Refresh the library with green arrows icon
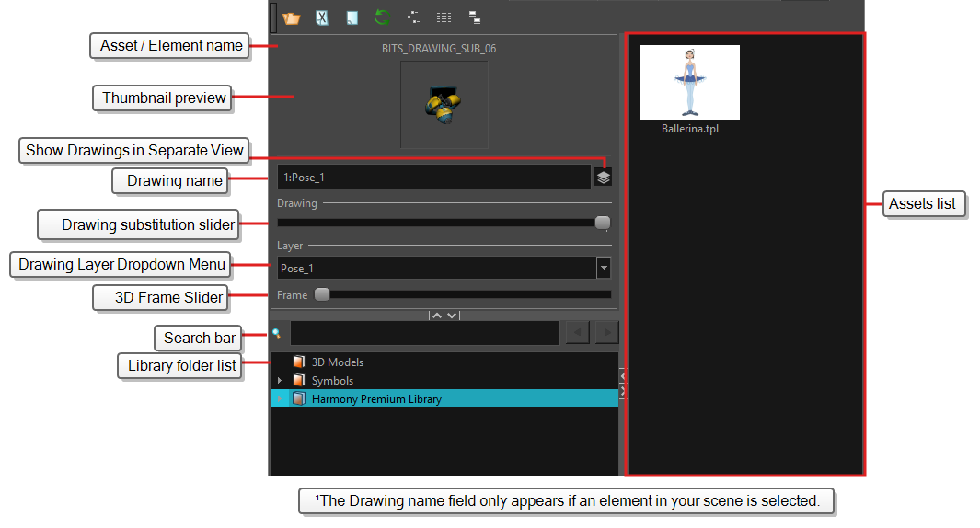 (x=382, y=17)
